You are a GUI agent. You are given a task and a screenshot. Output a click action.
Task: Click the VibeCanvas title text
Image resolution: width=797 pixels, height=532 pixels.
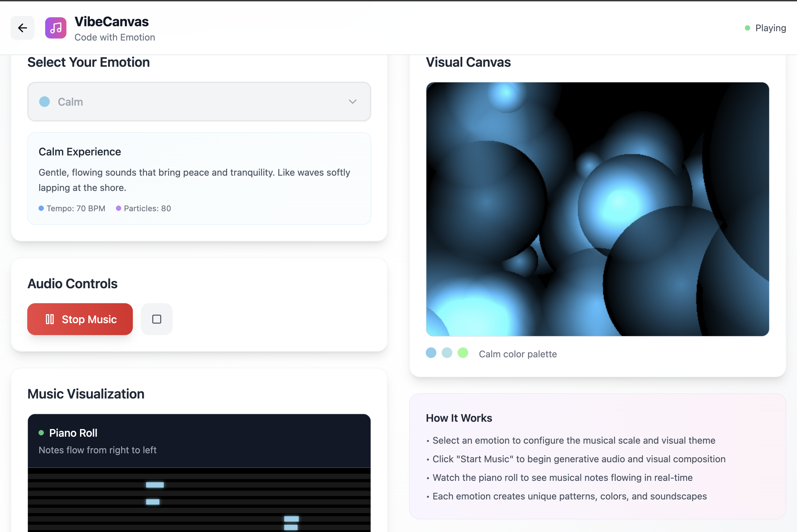pos(112,22)
